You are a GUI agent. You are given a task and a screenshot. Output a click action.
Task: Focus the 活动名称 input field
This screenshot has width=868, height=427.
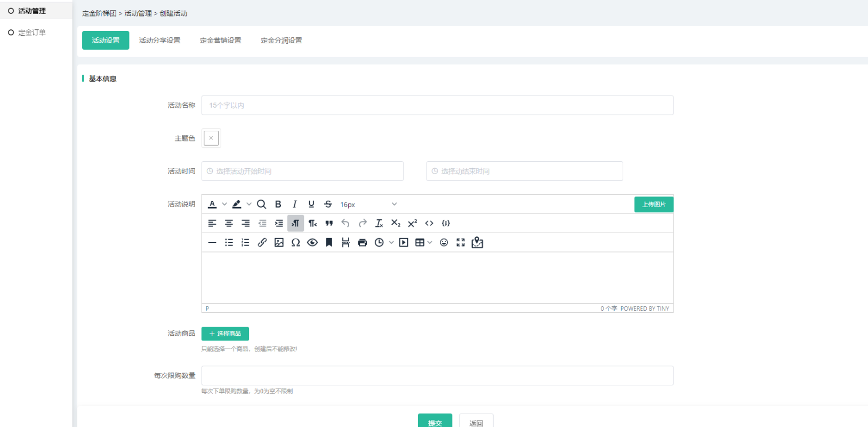[x=437, y=106]
